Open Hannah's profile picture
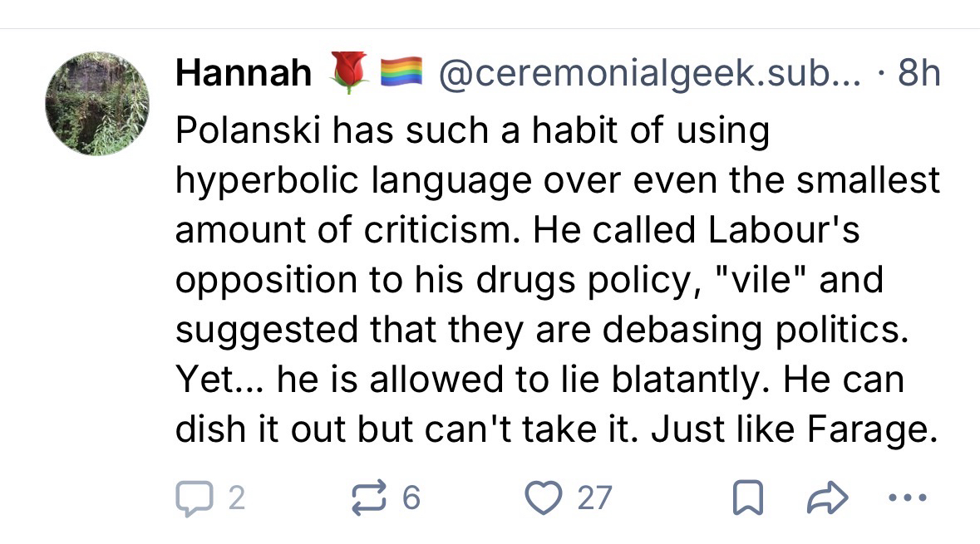The width and height of the screenshot is (980, 544). 97,104
